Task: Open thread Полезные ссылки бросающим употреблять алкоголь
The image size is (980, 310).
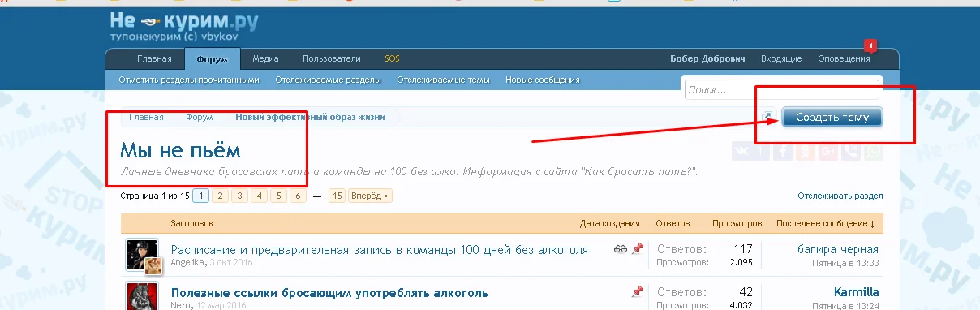Action: point(329,292)
